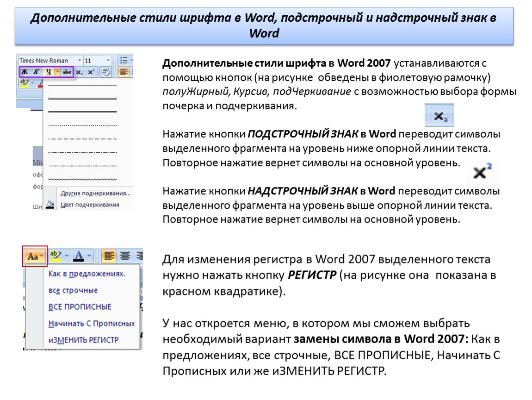Viewport: 532px width, 400px height.
Task: Choose the dot-dot-dash underline style
Action: (82, 166)
